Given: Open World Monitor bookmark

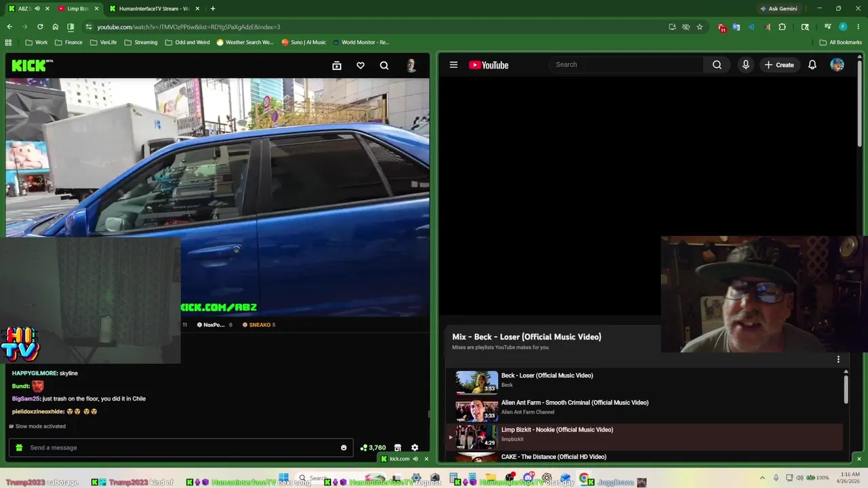Looking at the screenshot, I should pos(361,42).
